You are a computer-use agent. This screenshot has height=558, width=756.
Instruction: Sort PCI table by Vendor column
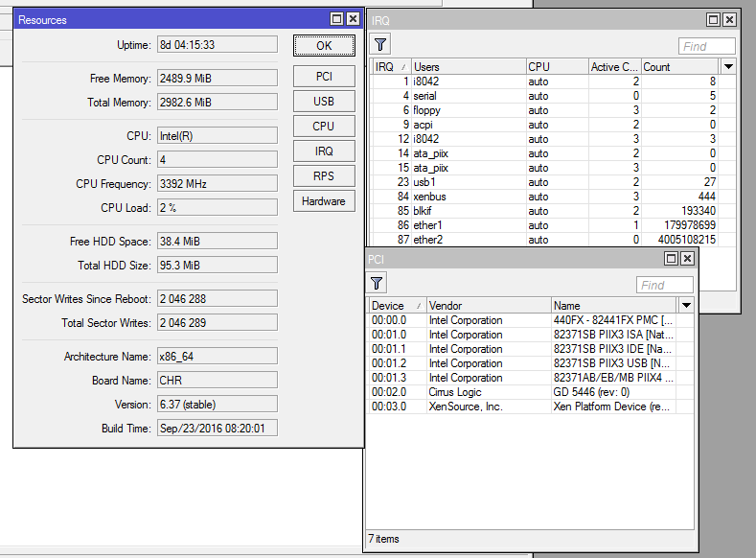coord(489,305)
